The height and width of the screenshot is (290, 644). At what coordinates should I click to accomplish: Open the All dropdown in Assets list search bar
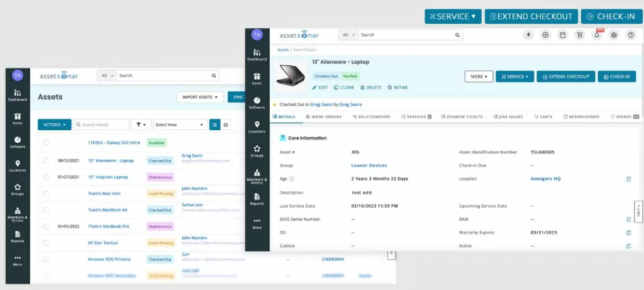click(107, 75)
